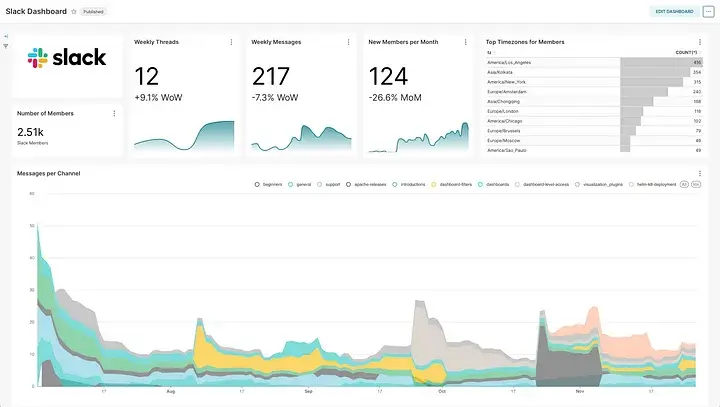
Task: Expand the collapsed filter bar arrow
Action: 6,36
